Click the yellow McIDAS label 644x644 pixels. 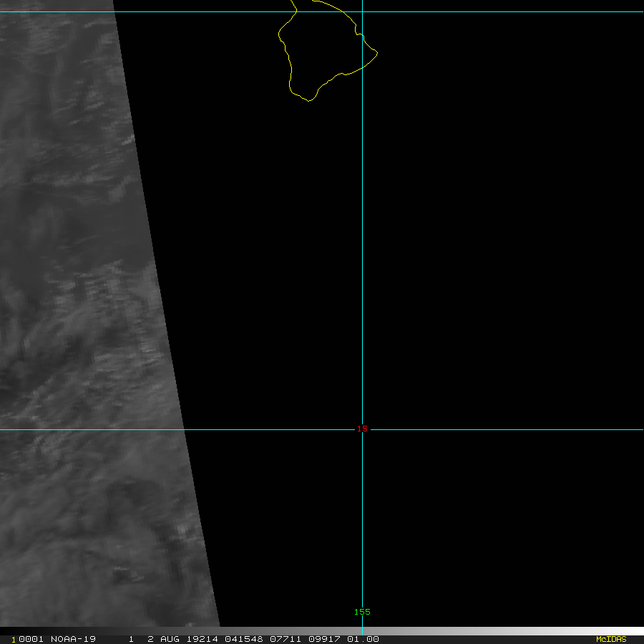pos(610,639)
